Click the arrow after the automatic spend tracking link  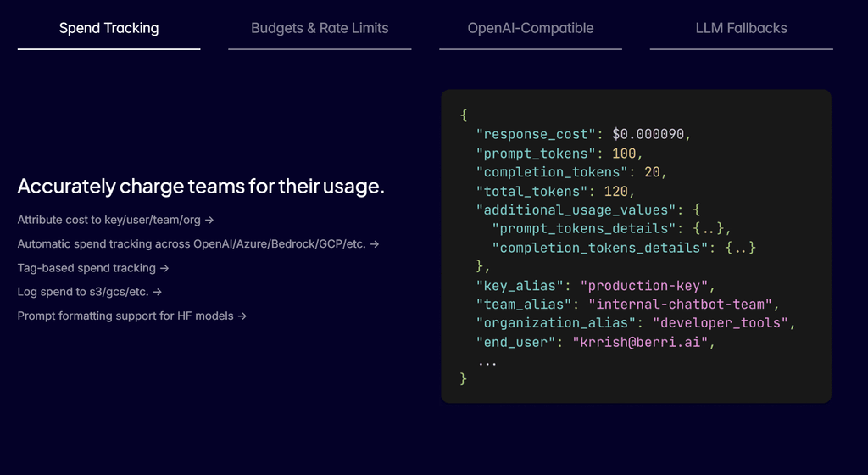tap(374, 244)
